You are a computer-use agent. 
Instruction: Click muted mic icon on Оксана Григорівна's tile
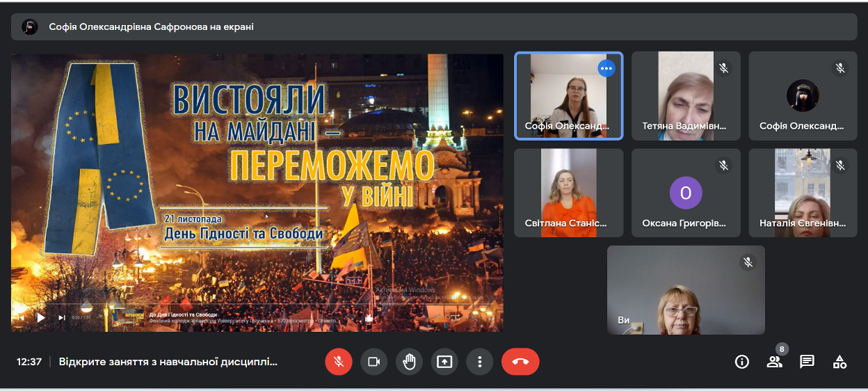tap(723, 166)
